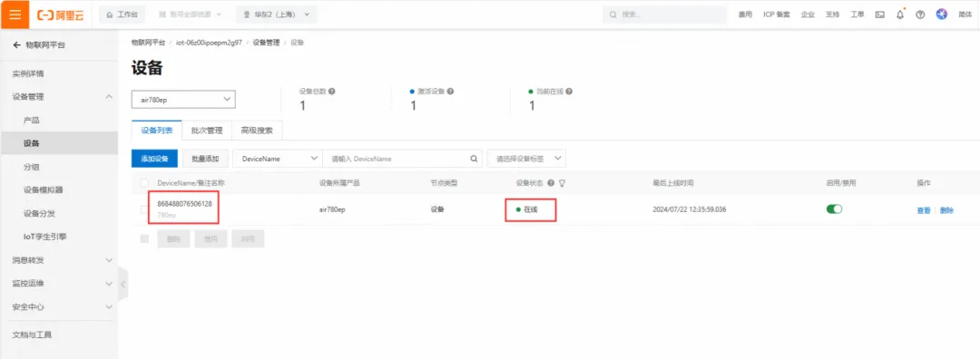The height and width of the screenshot is (359, 980).
Task: Switch language via 简体
Action: point(965,15)
